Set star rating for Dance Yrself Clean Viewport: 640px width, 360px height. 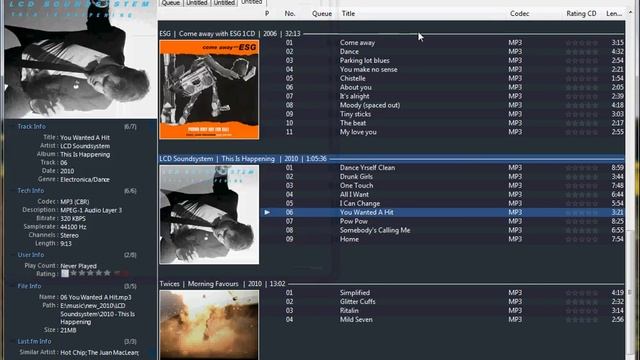pyautogui.click(x=582, y=167)
